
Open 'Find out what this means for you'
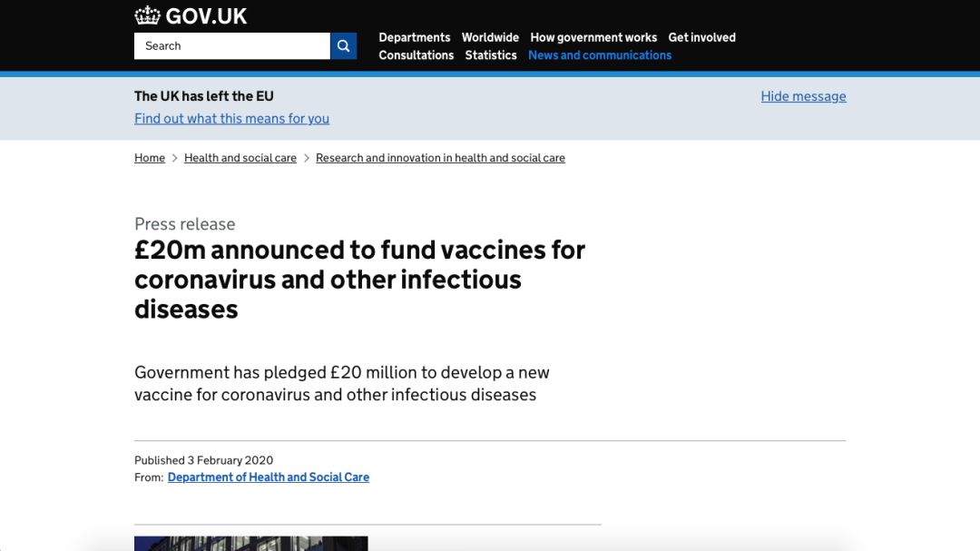tap(232, 118)
